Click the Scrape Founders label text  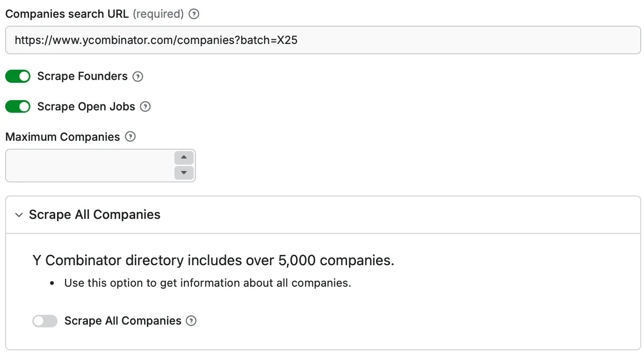coord(83,76)
